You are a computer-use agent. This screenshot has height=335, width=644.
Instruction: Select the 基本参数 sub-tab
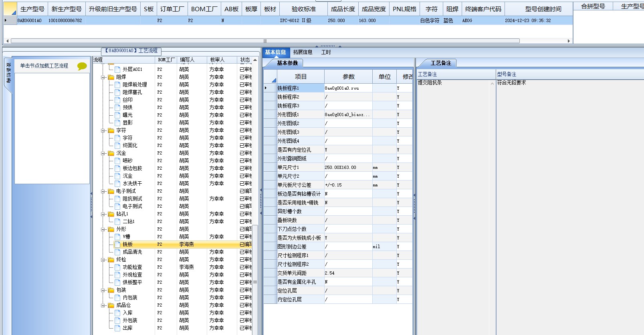287,63
